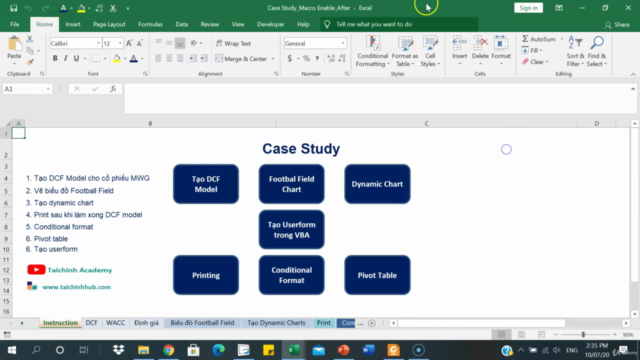Click the Name Box showing A1
The width and height of the screenshot is (640, 360).
pos(27,89)
